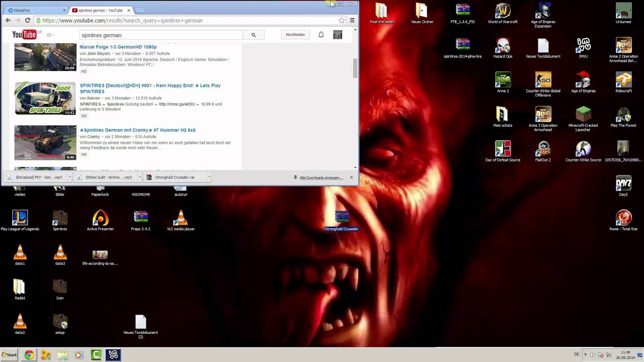This screenshot has height=362, width=644.
Task: Open the Stronghold Crusader.rar download options arrow
Action: click(x=209, y=177)
